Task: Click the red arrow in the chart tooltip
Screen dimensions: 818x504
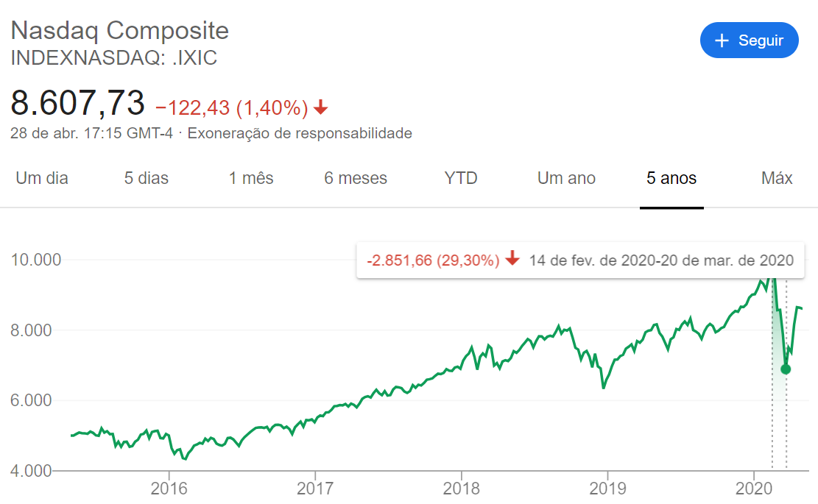Action: click(x=513, y=260)
